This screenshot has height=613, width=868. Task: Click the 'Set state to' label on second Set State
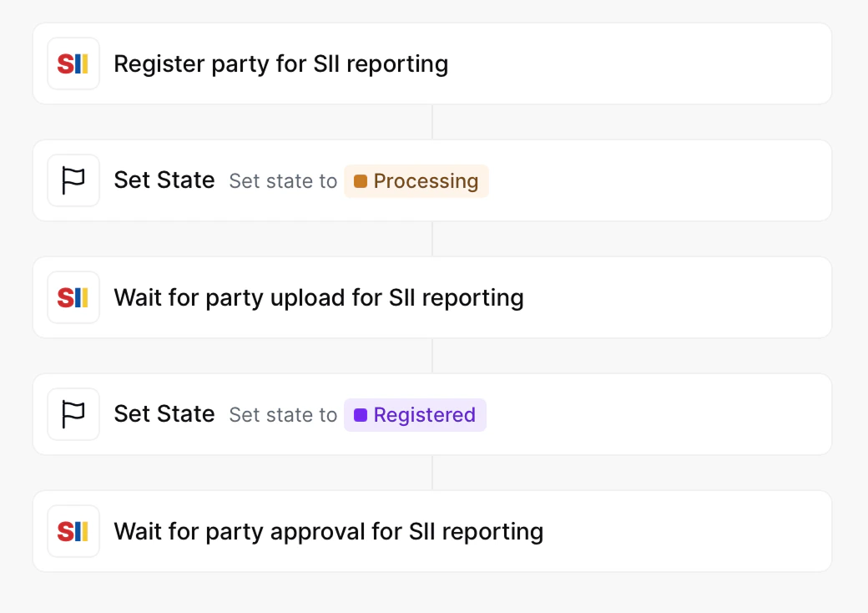[283, 414]
